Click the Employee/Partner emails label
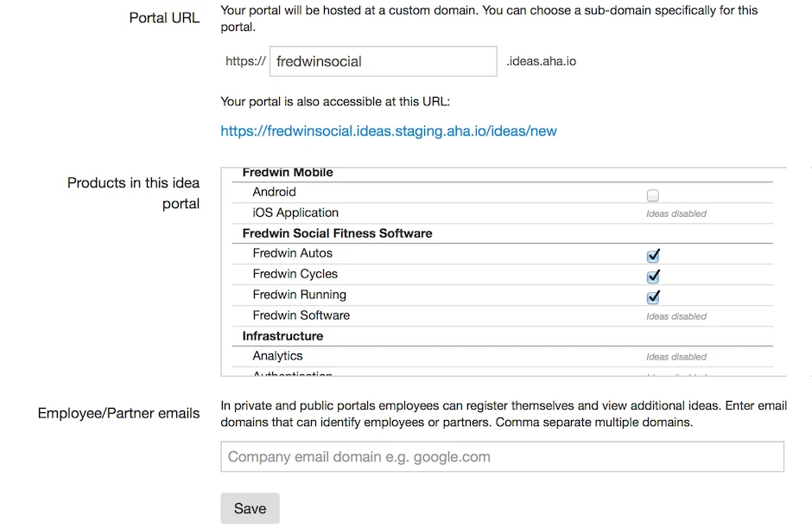The height and width of the screenshot is (528, 812). pyautogui.click(x=118, y=413)
